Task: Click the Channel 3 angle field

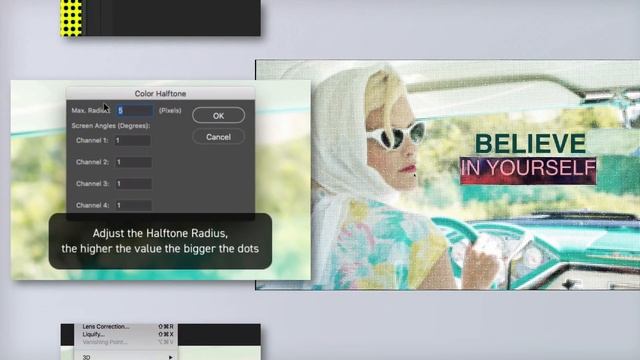Action: pos(133,184)
